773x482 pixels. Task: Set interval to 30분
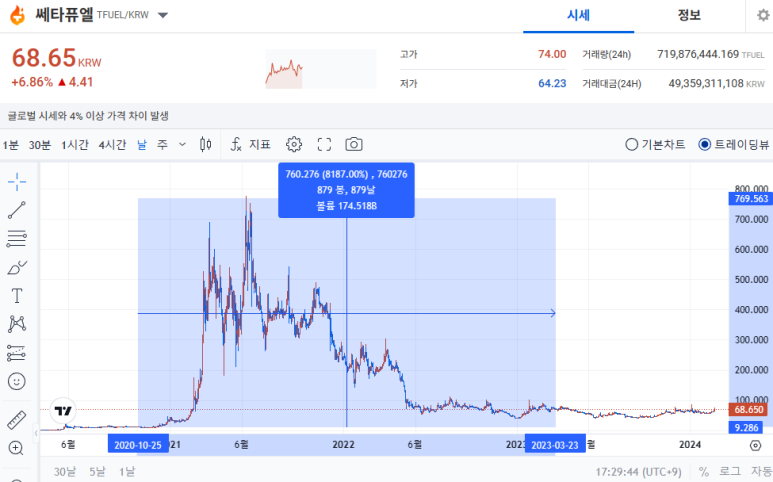pyautogui.click(x=40, y=145)
